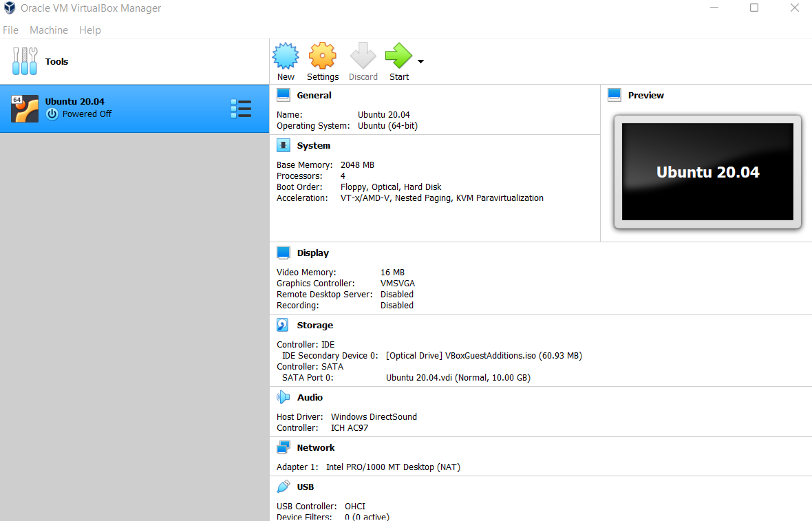This screenshot has height=521, width=812.
Task: Click the Network section icon
Action: pos(284,446)
